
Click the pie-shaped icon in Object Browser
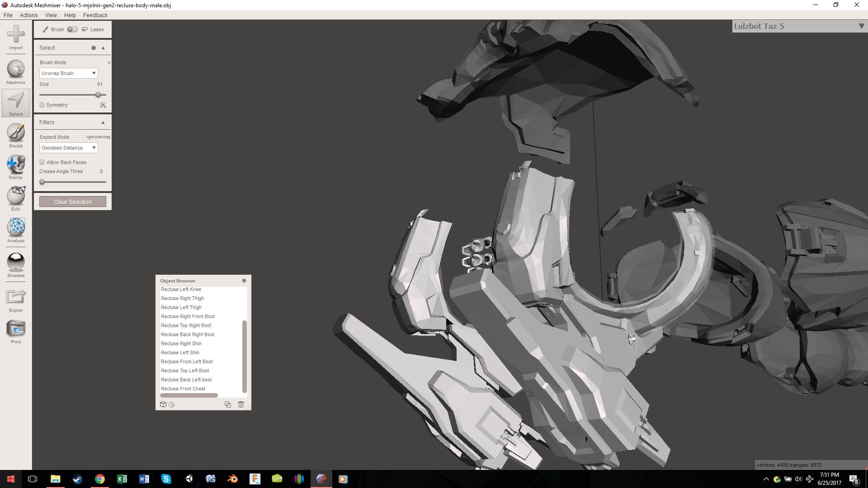point(172,404)
